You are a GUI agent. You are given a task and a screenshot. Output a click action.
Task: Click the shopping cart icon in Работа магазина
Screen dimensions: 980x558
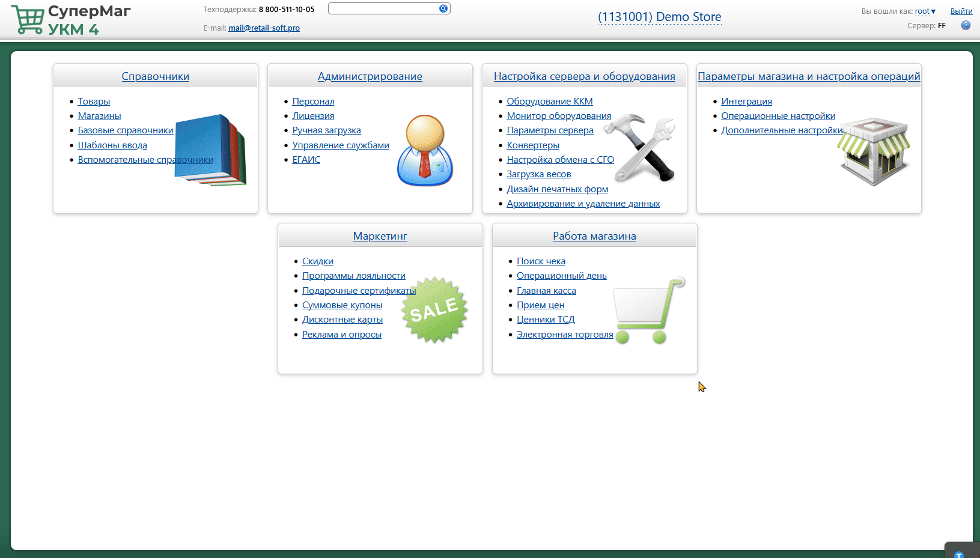(x=649, y=311)
